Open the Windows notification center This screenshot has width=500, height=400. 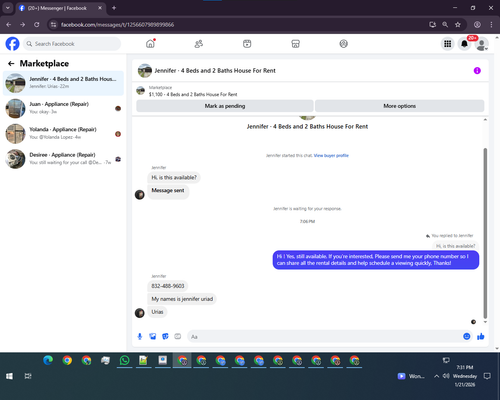[x=487, y=376]
